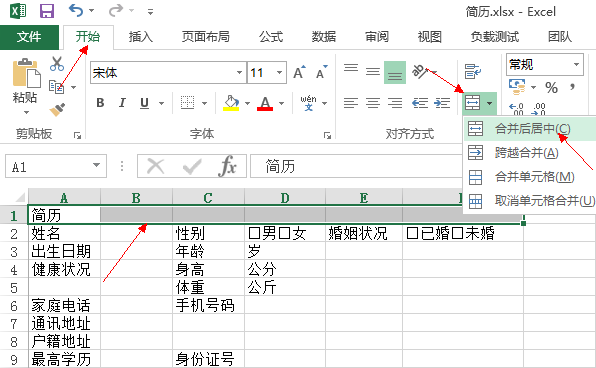The height and width of the screenshot is (368, 596).
Task: Open the font size 11 dropdown
Action: coord(279,72)
